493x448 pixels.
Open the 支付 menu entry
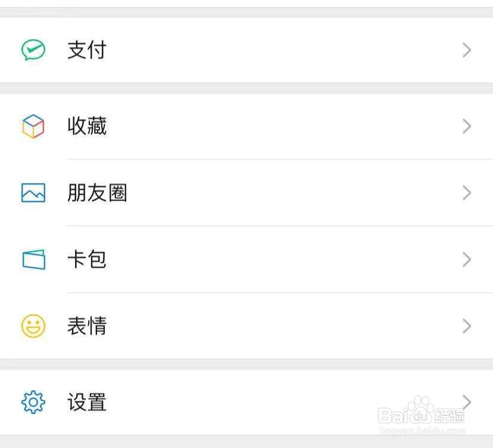pyautogui.click(x=246, y=50)
